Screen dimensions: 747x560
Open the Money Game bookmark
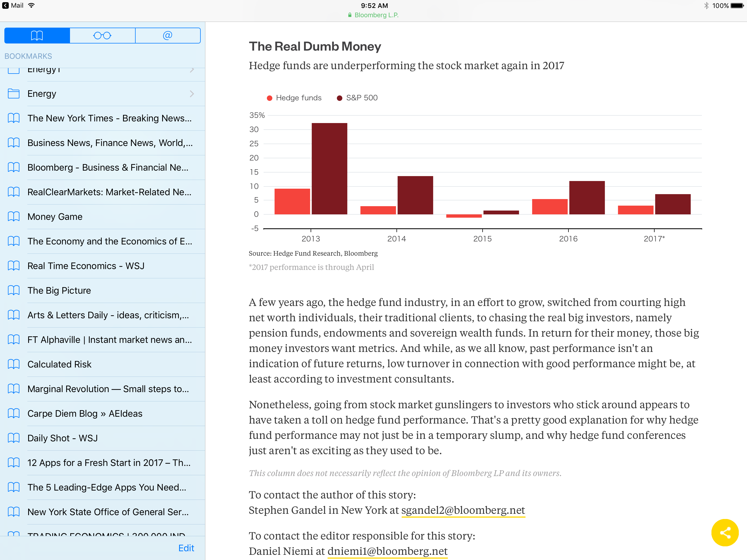point(55,217)
